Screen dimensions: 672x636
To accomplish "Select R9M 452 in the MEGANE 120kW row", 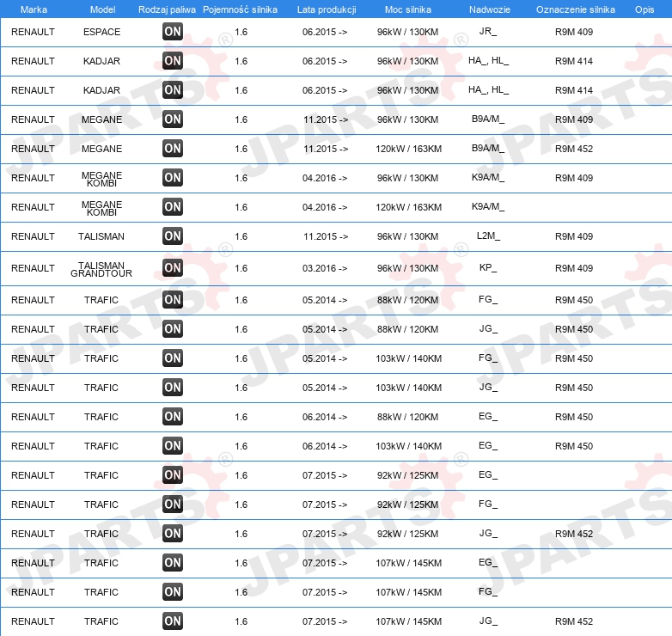I will [x=574, y=149].
